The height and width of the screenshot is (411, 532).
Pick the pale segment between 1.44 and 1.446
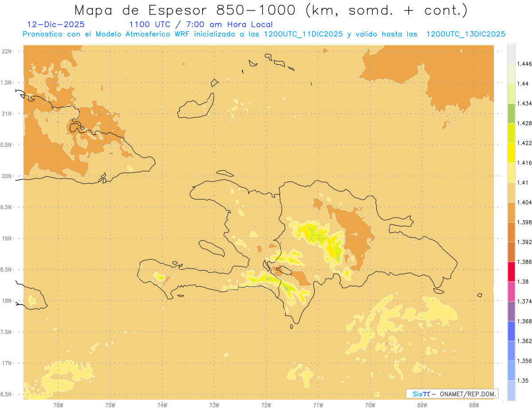pos(511,74)
